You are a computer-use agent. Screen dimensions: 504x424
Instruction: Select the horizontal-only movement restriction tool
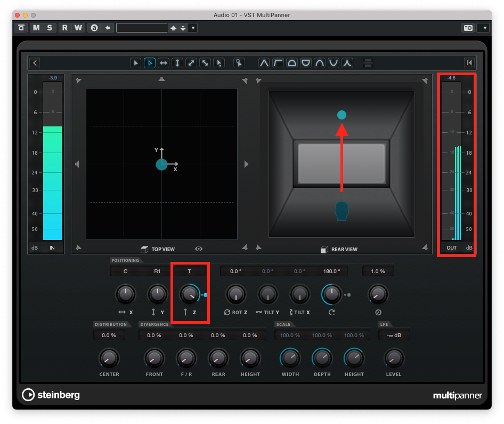point(164,63)
